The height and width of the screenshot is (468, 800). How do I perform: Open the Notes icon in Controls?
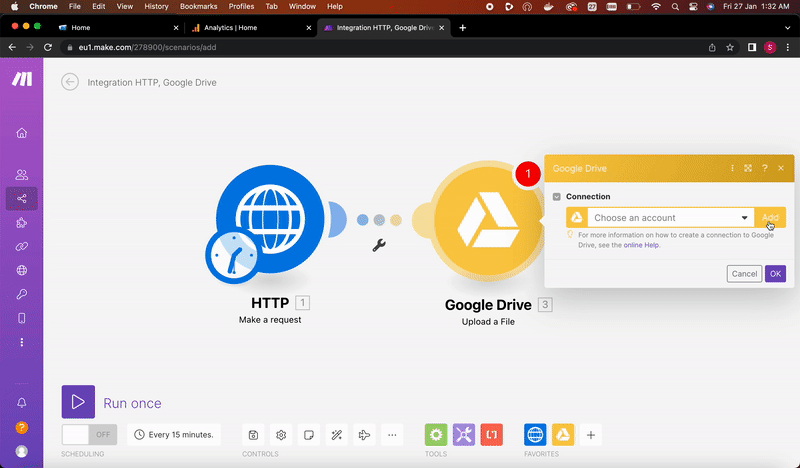(x=309, y=435)
